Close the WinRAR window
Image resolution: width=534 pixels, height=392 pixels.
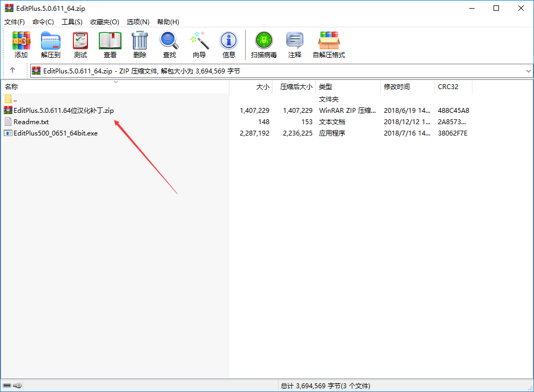pos(521,8)
